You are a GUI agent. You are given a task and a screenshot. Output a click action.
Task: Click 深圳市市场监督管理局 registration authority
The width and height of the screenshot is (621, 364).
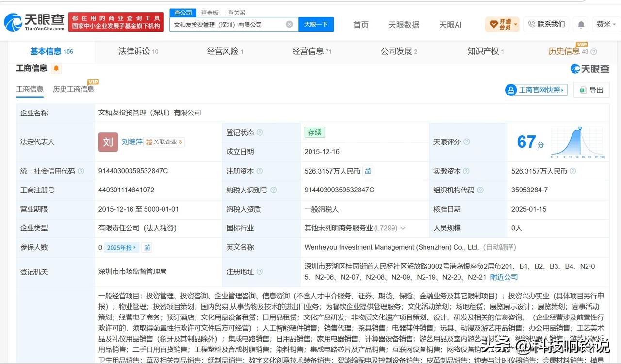pos(132,271)
